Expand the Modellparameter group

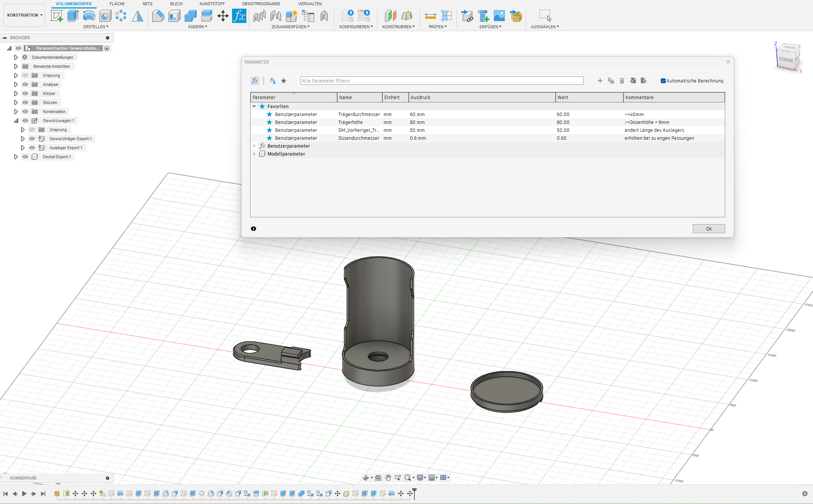[x=254, y=154]
